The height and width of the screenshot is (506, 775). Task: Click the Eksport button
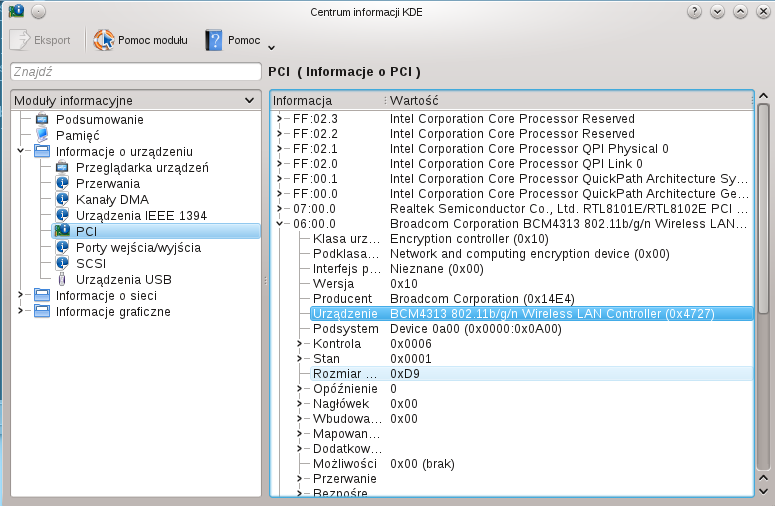(42, 40)
